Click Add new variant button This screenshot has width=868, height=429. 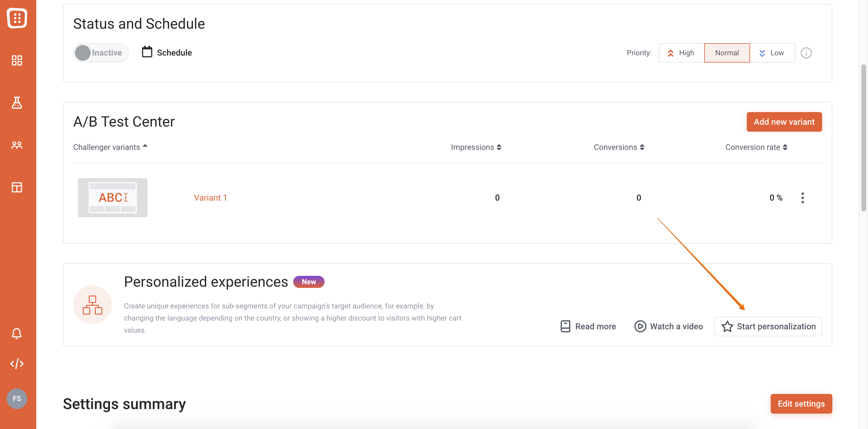click(x=784, y=122)
